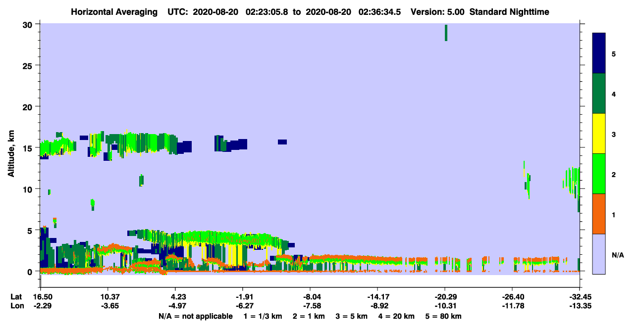Click latitude value '4.23'
644x330 pixels.
pyautogui.click(x=178, y=297)
